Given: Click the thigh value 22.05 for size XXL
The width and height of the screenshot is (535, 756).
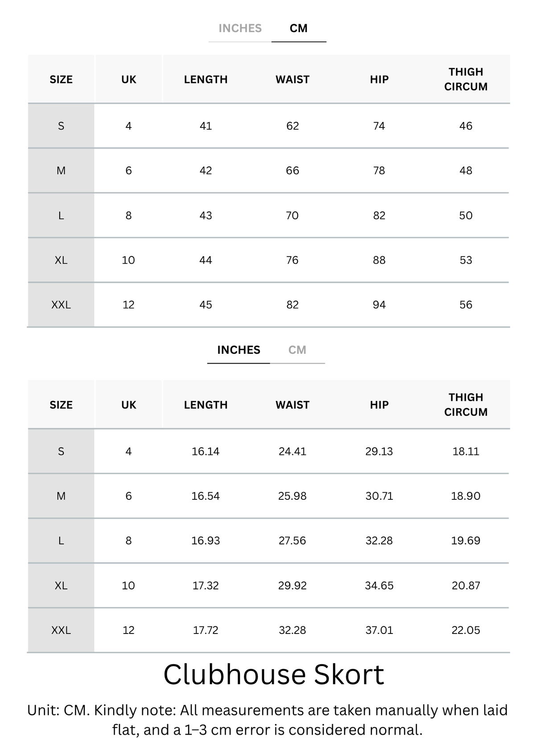Looking at the screenshot, I should click(x=466, y=630).
